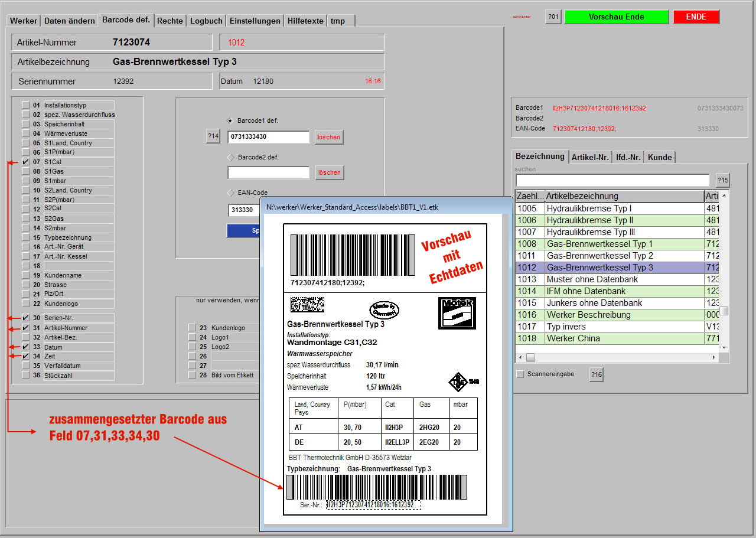Open the Hilfetexte tab

click(x=305, y=21)
